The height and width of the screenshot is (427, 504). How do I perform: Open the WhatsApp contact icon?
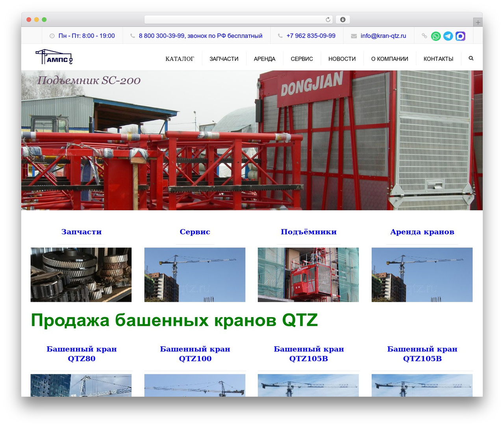pos(436,36)
